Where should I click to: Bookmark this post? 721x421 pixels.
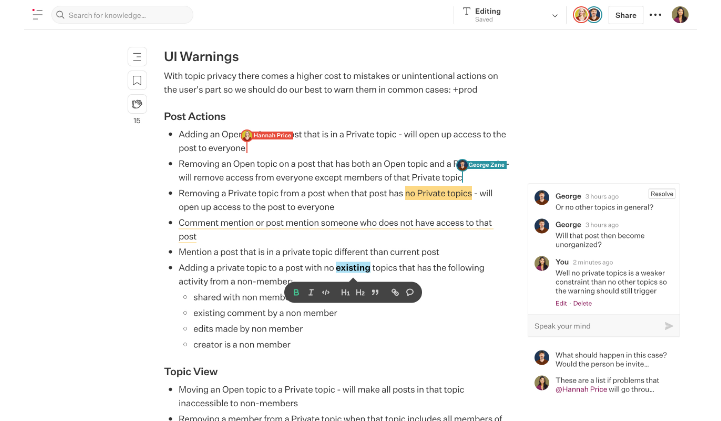(137, 81)
